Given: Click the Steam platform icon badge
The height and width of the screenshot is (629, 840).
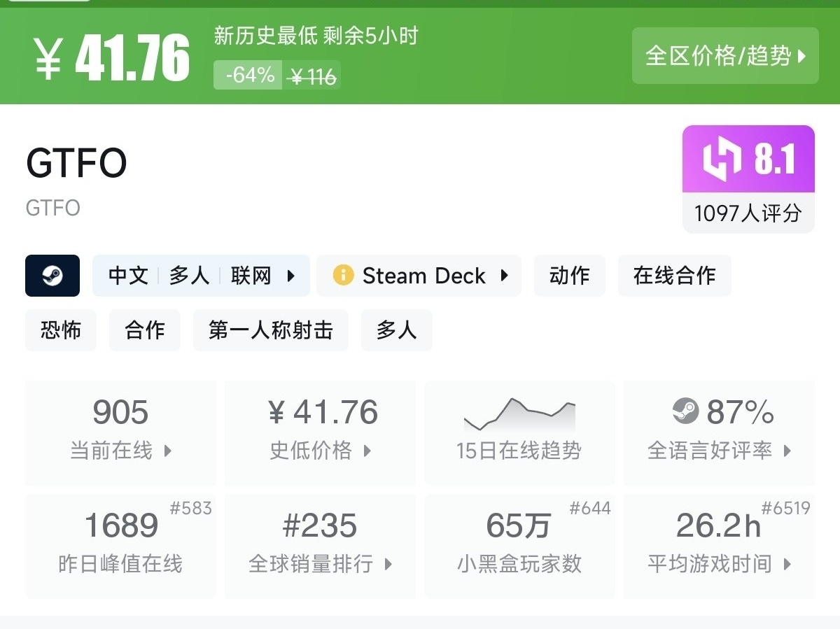Looking at the screenshot, I should (x=52, y=276).
